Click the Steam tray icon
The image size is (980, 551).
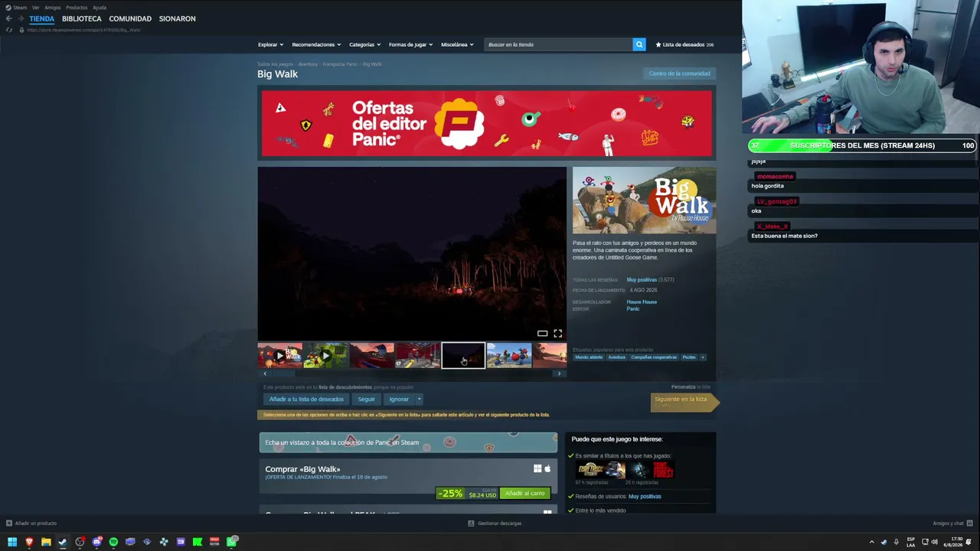[x=884, y=542]
